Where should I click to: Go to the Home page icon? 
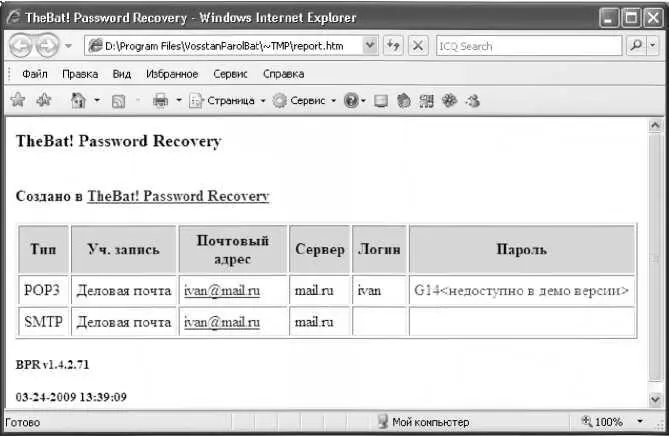coord(78,101)
